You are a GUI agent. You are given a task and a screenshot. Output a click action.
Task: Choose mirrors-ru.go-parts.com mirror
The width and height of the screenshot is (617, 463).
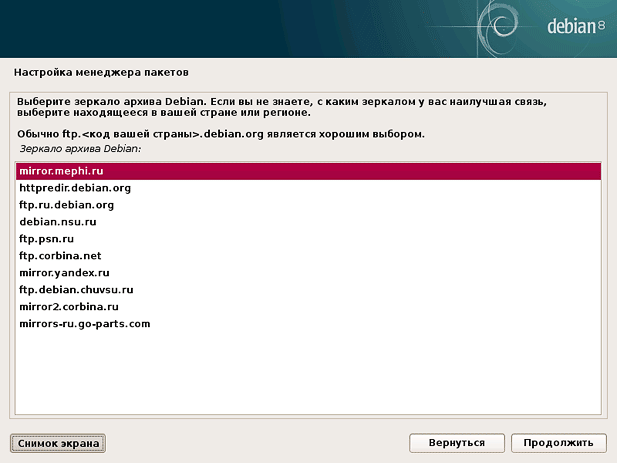pos(308,324)
